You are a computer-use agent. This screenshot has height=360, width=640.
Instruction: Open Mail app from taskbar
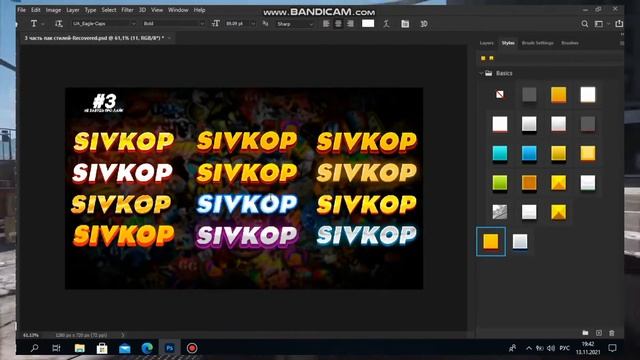(x=124, y=348)
